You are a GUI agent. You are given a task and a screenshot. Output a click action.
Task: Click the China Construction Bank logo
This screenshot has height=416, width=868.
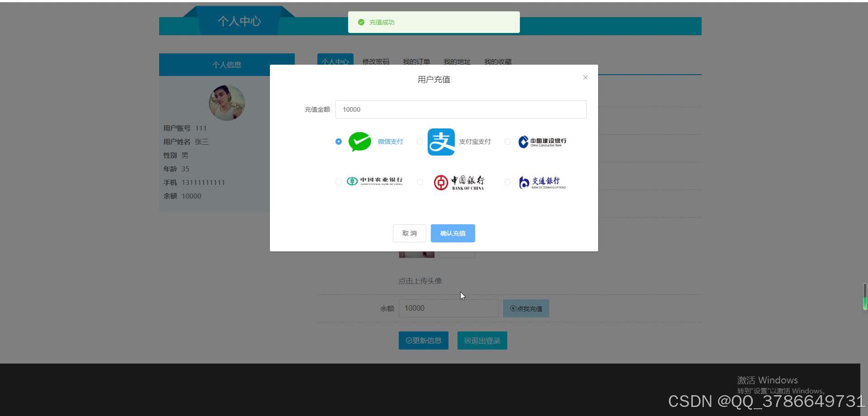click(542, 142)
